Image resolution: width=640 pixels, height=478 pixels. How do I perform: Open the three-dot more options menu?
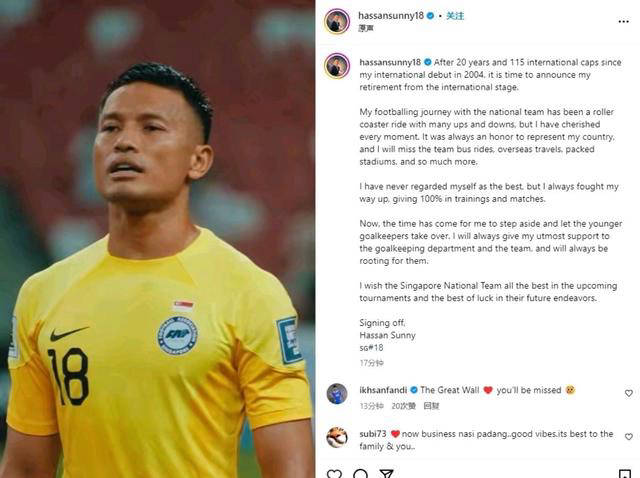623,22
